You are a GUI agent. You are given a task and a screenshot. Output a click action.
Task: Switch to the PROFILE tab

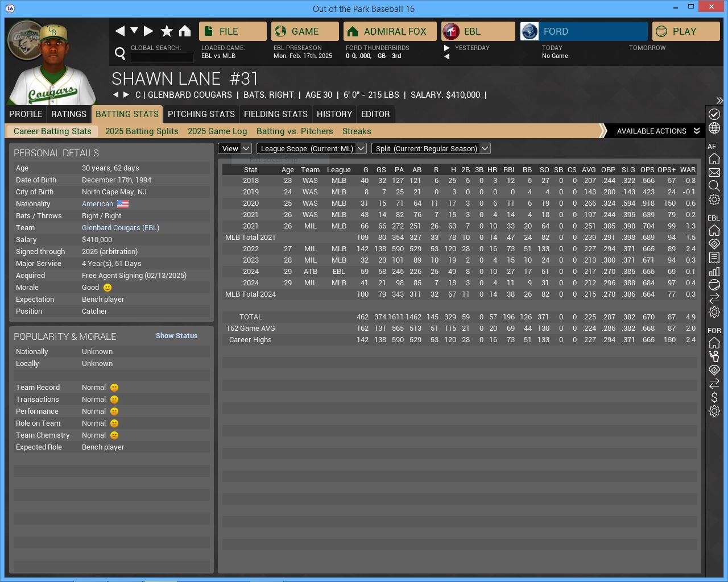[26, 114]
